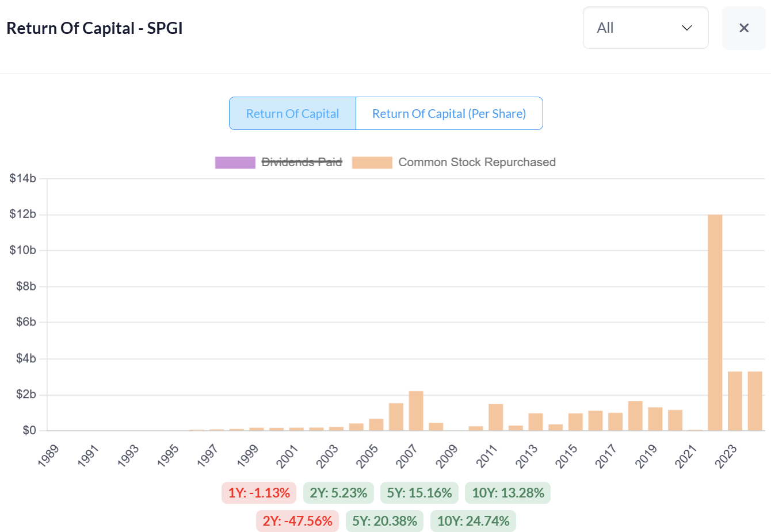Click the $8b y-axis label
The height and width of the screenshot is (532, 771).
(x=26, y=286)
